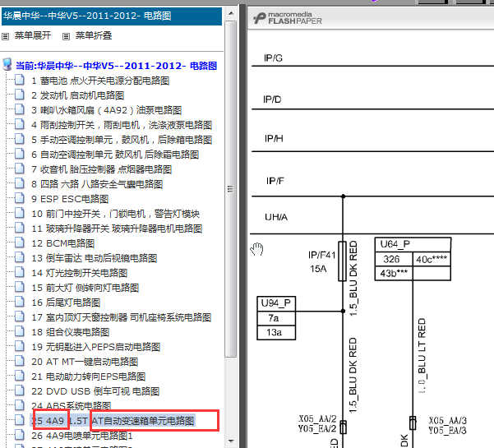Click the scroll-down arrow of the menu list
This screenshot has width=494, height=448.
click(231, 441)
